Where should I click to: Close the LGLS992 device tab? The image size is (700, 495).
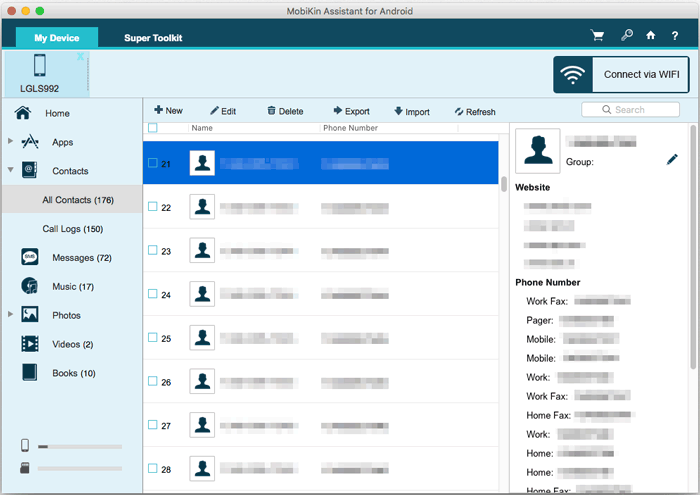[x=80, y=56]
